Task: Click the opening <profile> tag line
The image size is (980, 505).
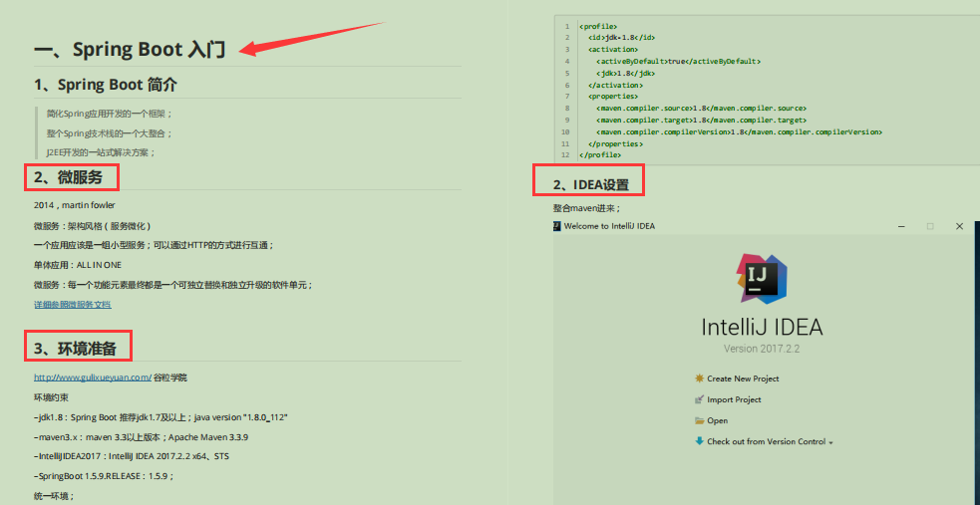Action: click(x=599, y=26)
